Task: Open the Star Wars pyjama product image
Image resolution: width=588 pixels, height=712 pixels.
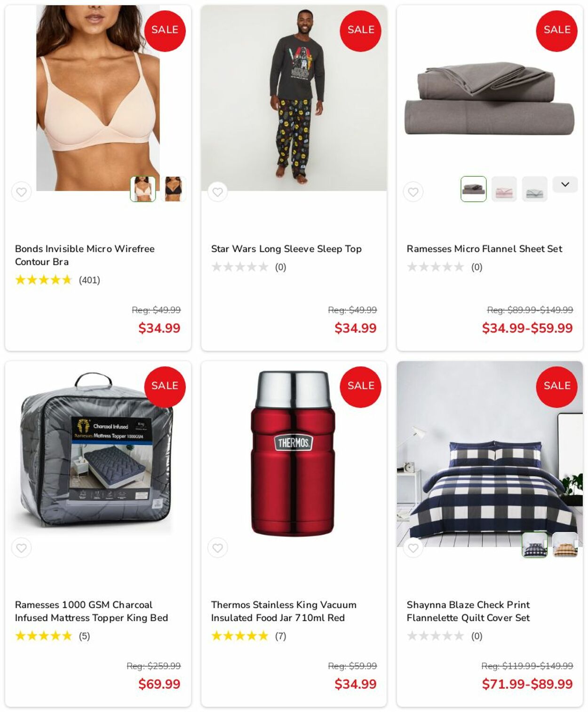Action: [294, 98]
